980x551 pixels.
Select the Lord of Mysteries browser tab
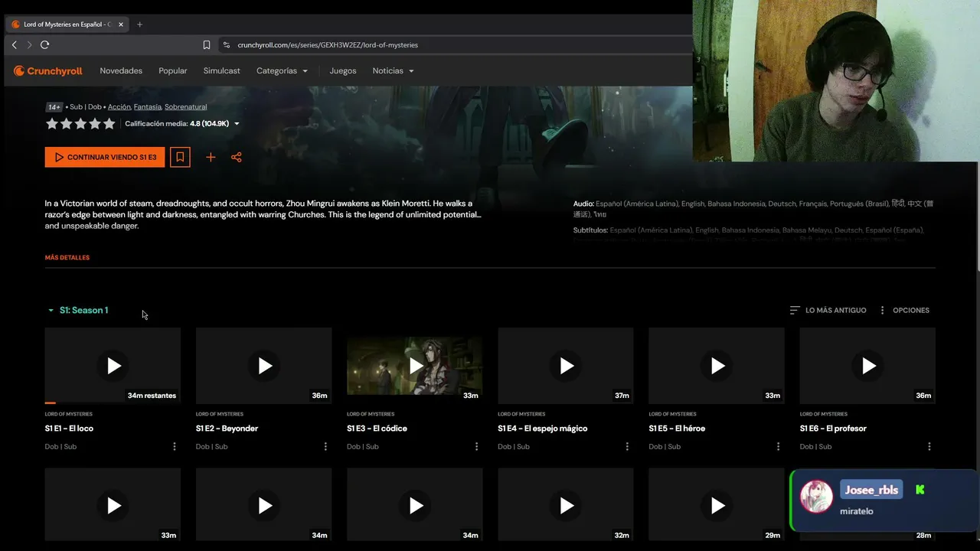67,24
